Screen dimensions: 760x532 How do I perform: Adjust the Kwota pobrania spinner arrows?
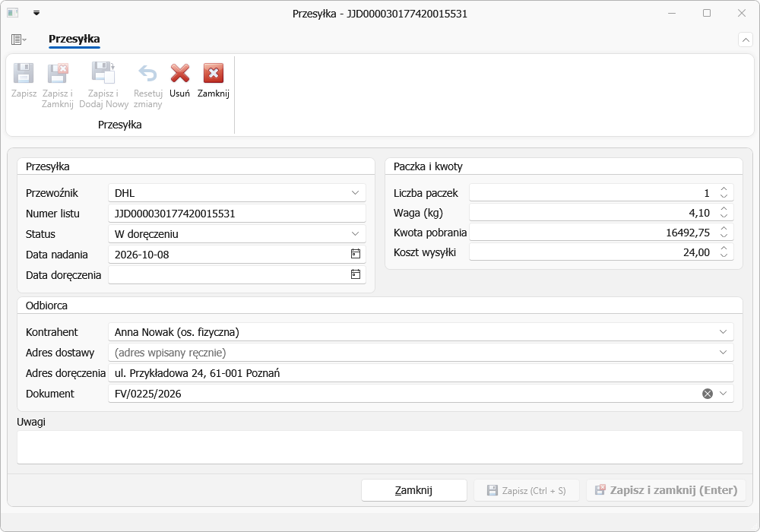(x=724, y=232)
